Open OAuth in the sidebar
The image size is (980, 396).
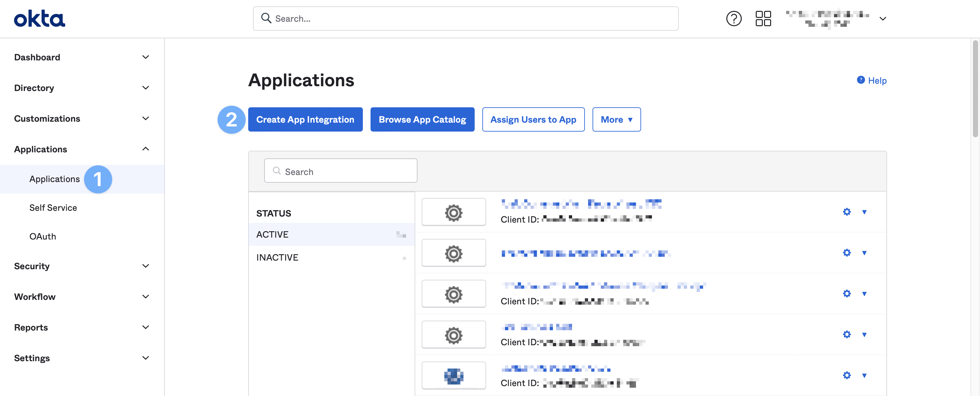coord(42,237)
